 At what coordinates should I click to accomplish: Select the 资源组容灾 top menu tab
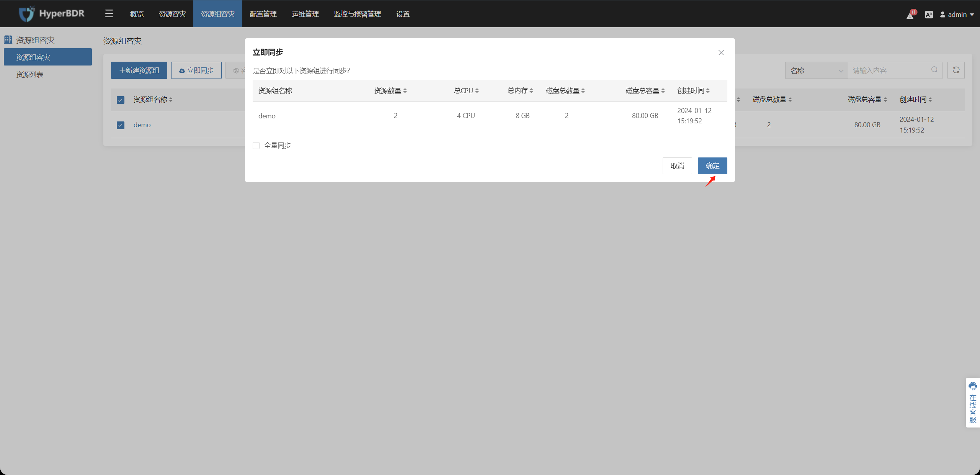tap(218, 14)
